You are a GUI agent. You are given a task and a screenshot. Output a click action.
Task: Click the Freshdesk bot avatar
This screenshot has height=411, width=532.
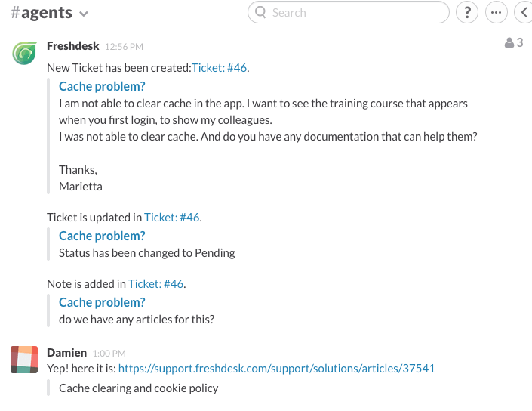tap(24, 53)
